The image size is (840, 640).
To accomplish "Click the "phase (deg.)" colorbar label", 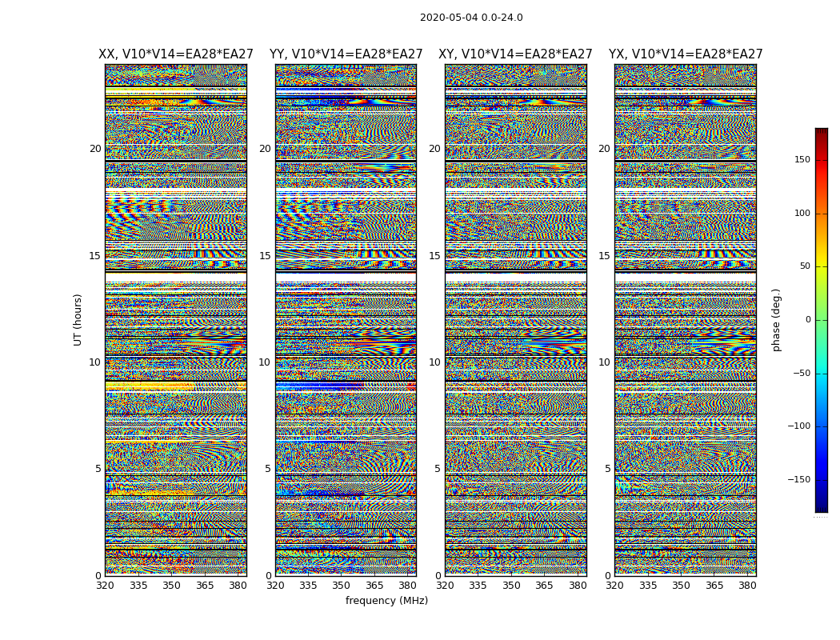I will tap(776, 319).
